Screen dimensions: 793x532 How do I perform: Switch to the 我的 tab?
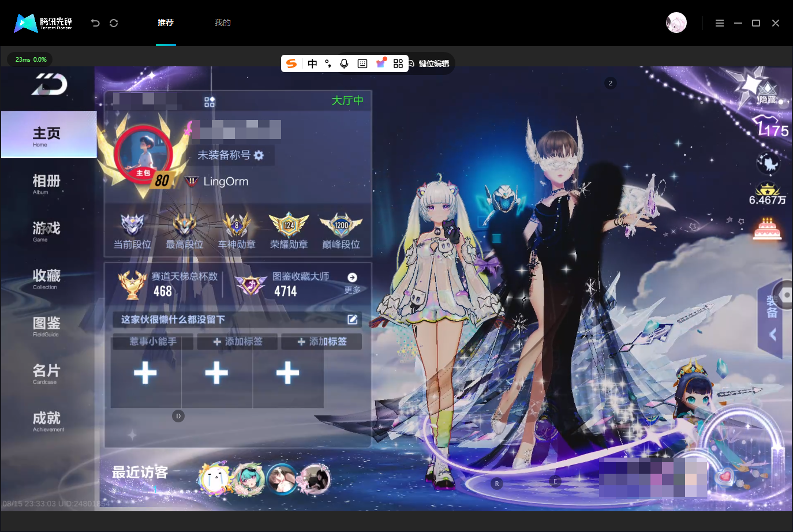223,23
